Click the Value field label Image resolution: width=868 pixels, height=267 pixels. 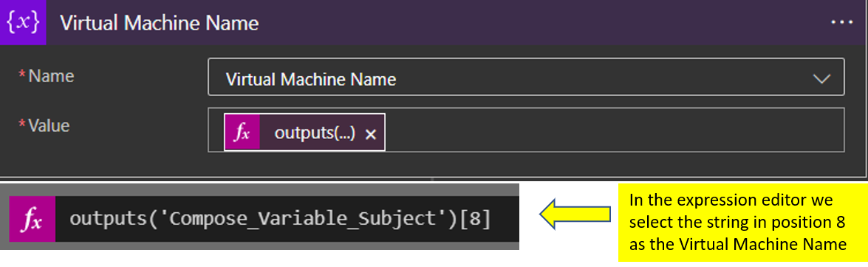click(x=49, y=126)
